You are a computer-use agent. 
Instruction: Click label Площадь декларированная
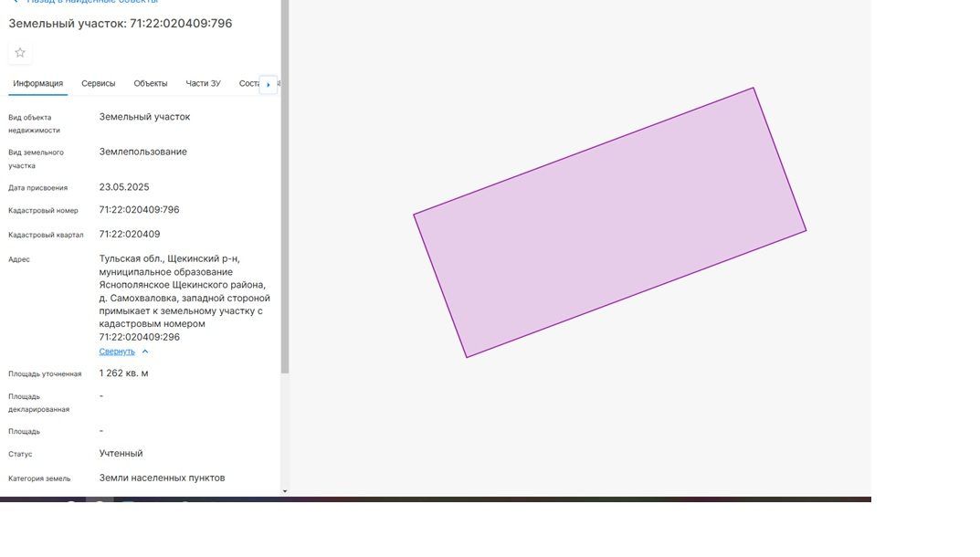(38, 403)
